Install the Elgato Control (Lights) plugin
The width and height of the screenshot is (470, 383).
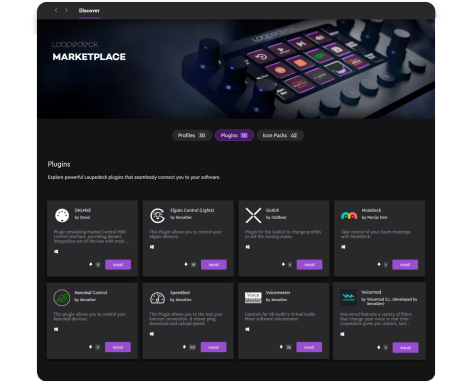pos(214,265)
